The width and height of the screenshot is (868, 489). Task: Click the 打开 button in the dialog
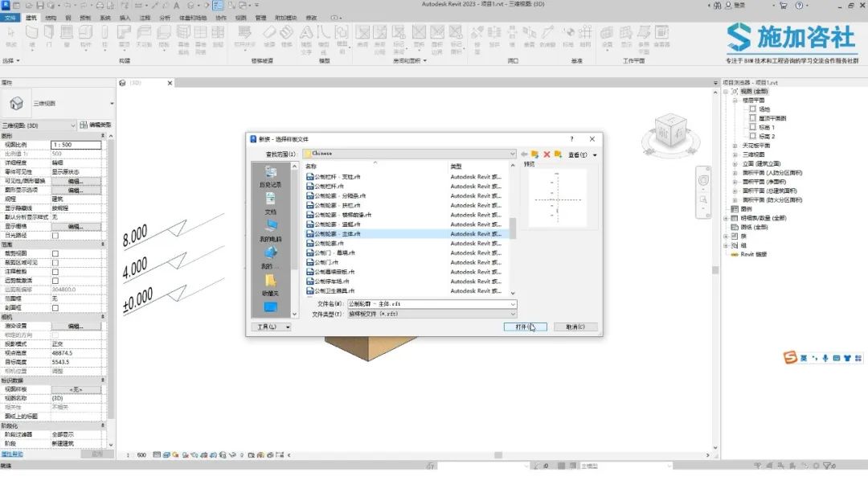click(x=526, y=327)
